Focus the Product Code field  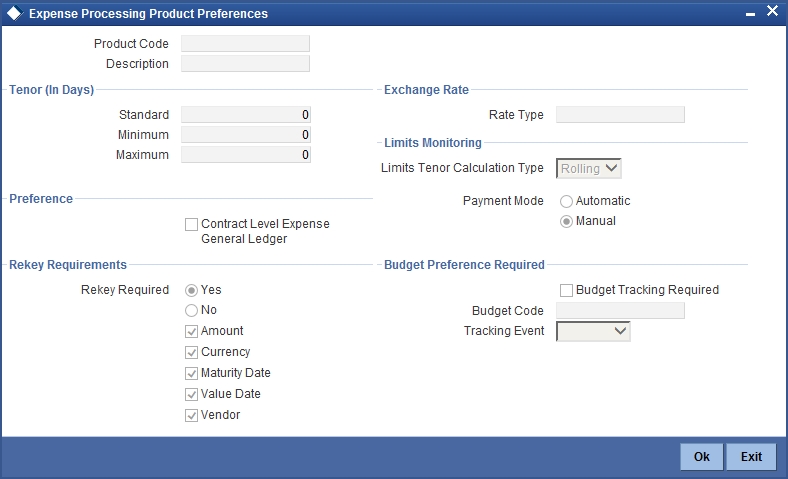(245, 44)
